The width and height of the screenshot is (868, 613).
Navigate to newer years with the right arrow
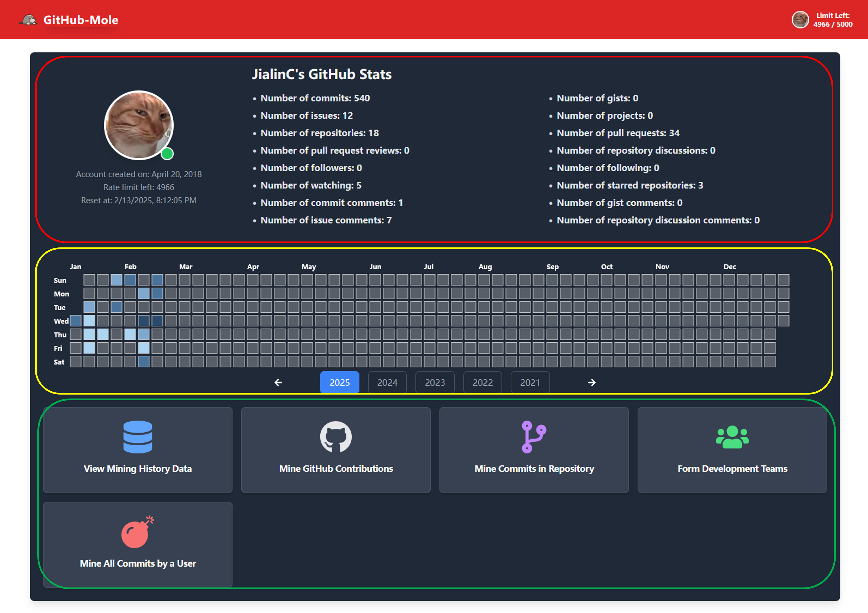click(592, 382)
